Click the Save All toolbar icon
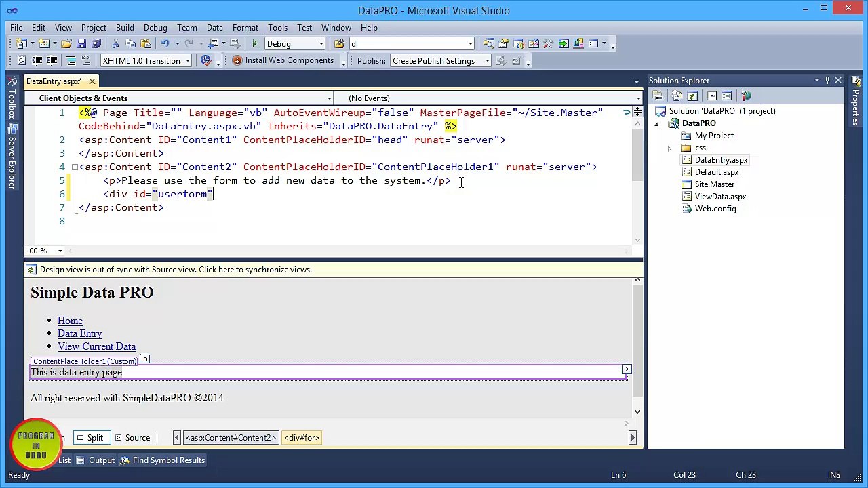Screen dimensions: 868x488 point(96,43)
